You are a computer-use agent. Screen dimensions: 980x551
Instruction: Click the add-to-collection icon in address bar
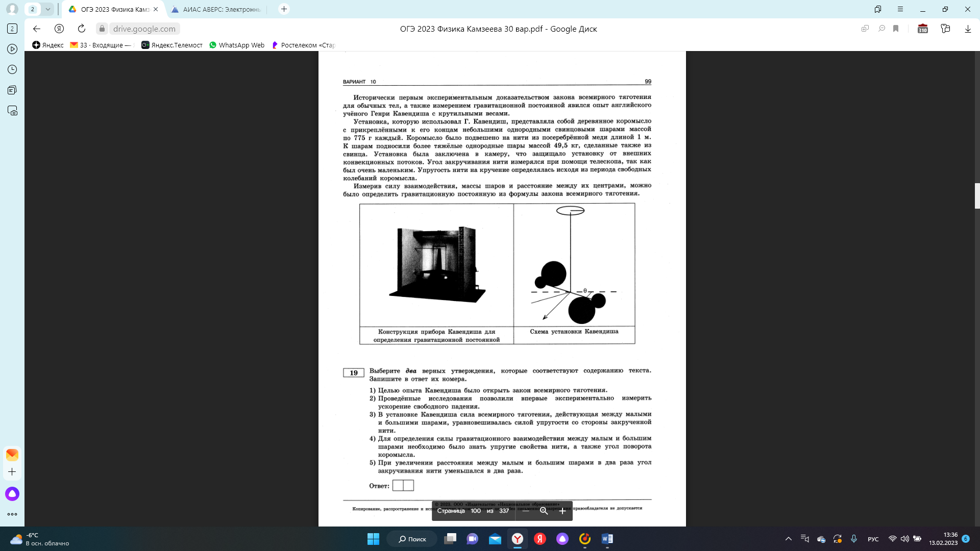coord(865,29)
